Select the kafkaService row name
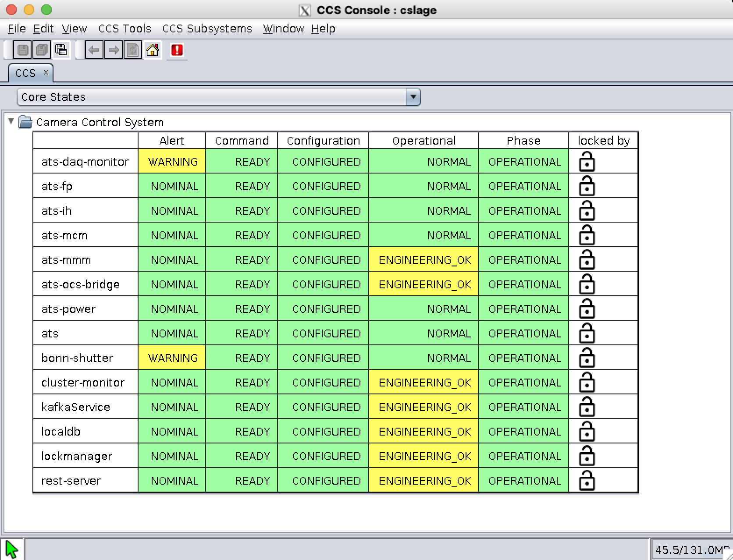733x560 pixels. [75, 407]
